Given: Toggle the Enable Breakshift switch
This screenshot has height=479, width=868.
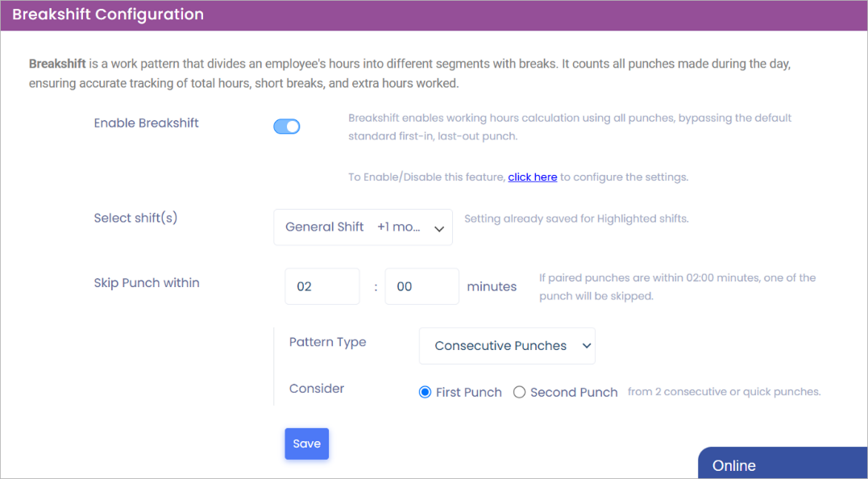Looking at the screenshot, I should (287, 127).
